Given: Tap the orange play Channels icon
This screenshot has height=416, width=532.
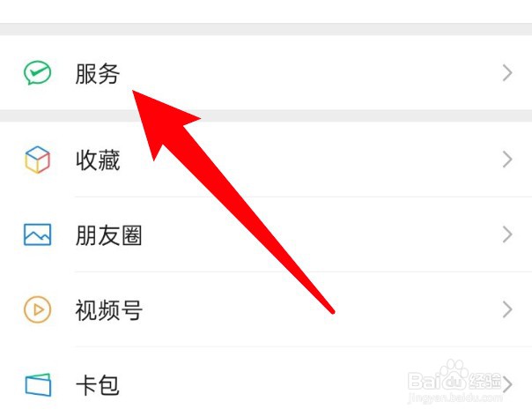Looking at the screenshot, I should 37,309.
